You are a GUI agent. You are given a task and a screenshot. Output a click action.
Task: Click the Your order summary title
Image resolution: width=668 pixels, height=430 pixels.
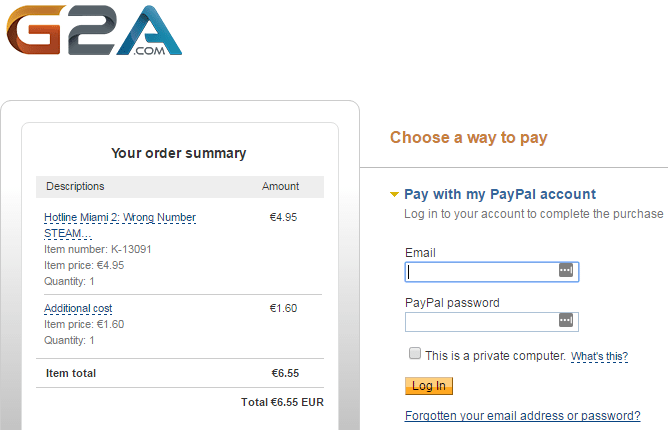(179, 153)
